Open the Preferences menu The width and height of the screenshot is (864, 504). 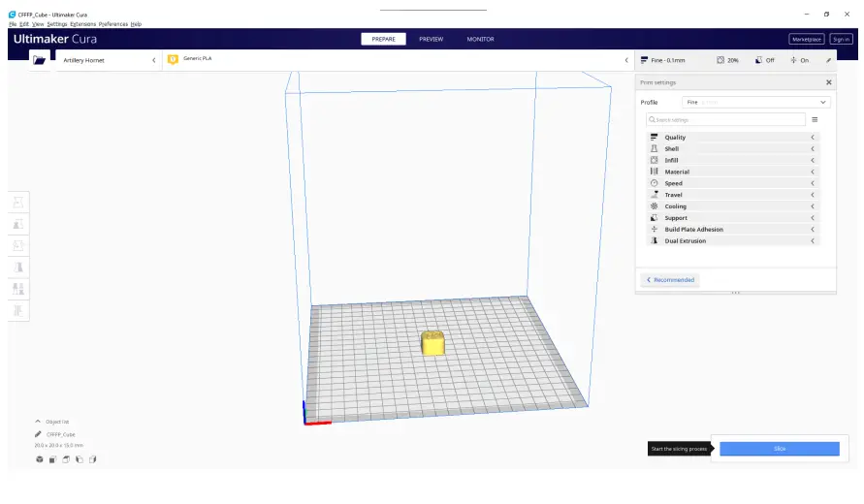112,24
